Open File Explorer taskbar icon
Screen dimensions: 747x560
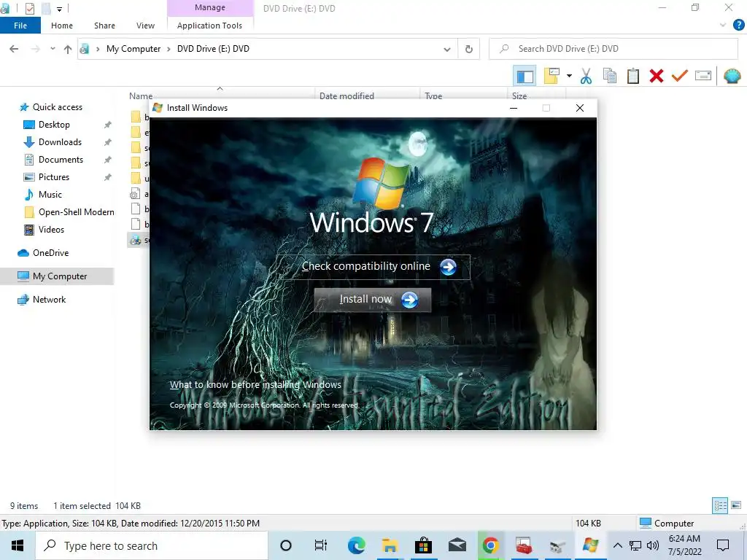[x=390, y=545]
